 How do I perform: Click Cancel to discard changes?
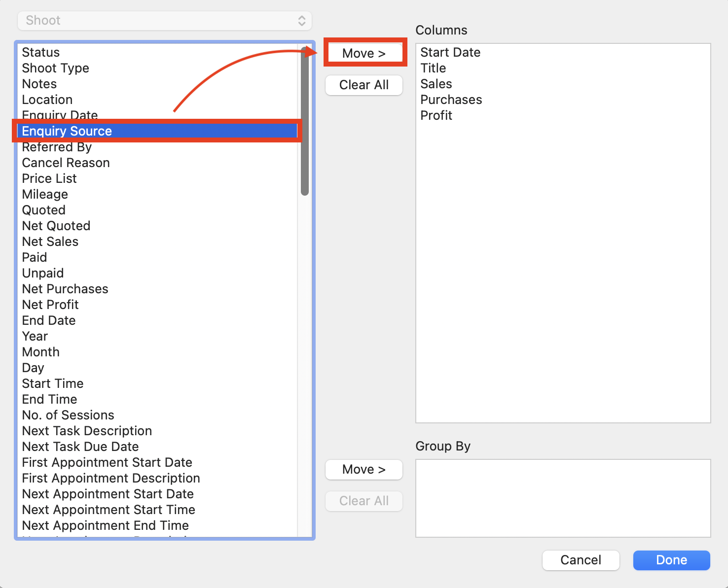581,560
